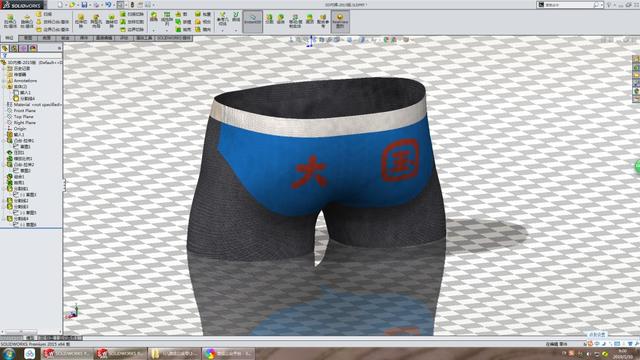Select Right Plane in feature tree

(x=24, y=122)
